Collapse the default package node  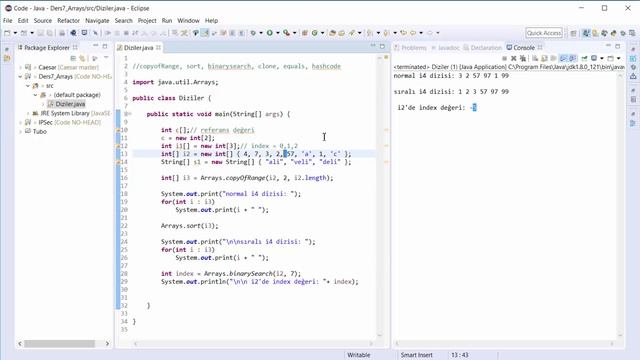point(36,95)
